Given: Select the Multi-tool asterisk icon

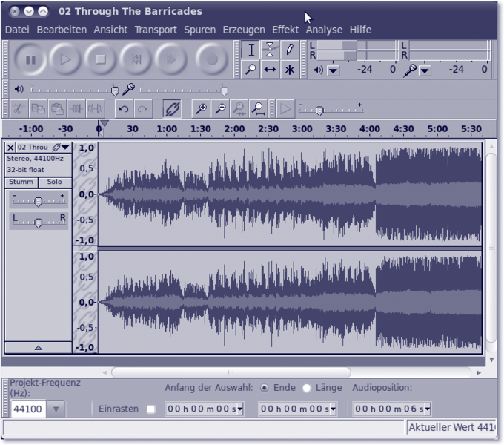Looking at the screenshot, I should tap(289, 70).
